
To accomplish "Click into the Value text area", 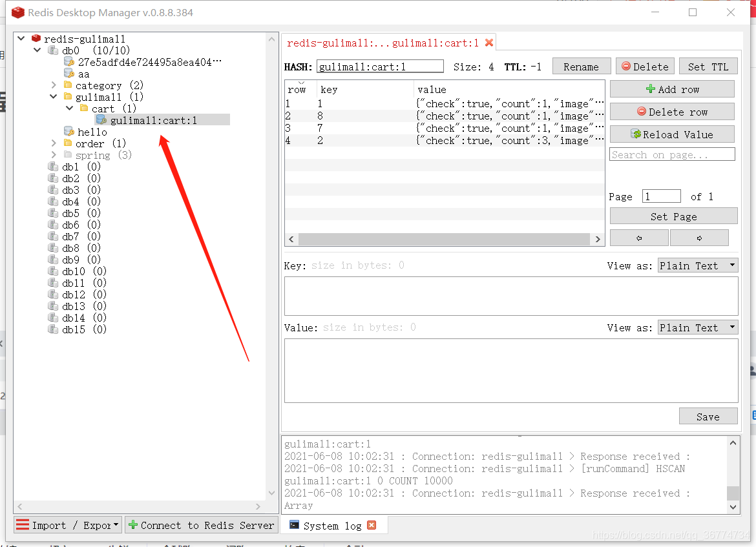I will pyautogui.click(x=511, y=371).
